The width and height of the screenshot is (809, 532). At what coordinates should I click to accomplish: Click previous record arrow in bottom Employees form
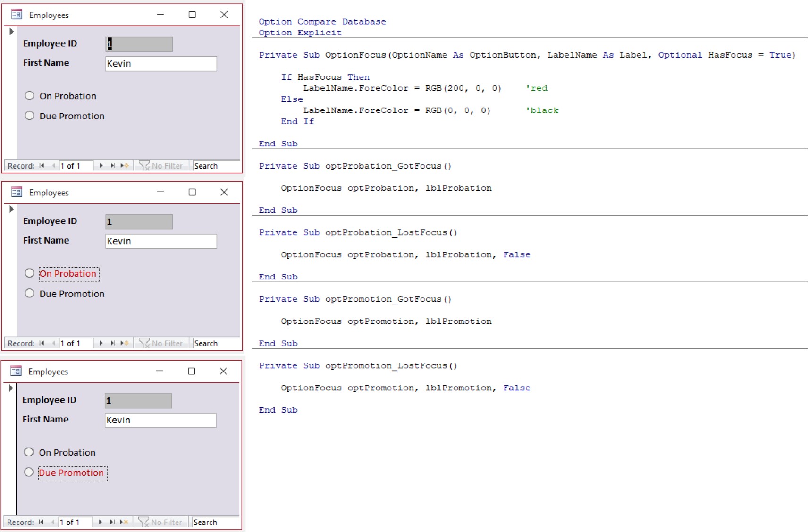click(53, 522)
